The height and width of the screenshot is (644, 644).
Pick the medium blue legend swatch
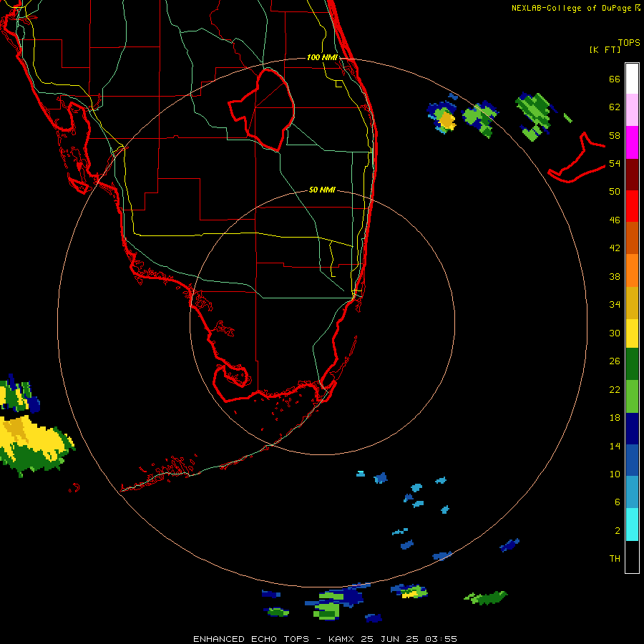[x=632, y=460]
